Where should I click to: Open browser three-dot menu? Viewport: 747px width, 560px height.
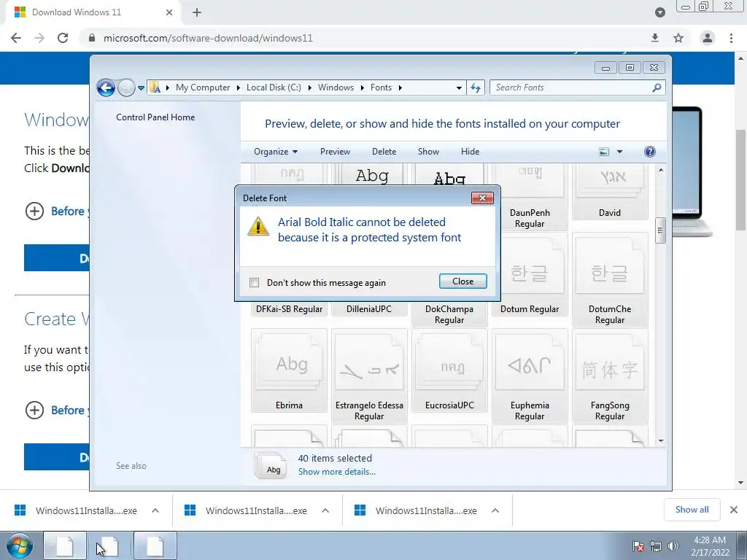(x=731, y=38)
